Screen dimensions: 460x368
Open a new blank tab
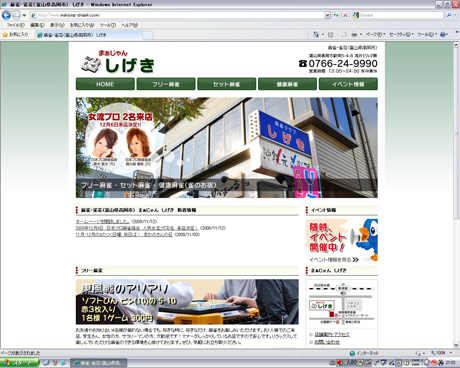pos(148,35)
